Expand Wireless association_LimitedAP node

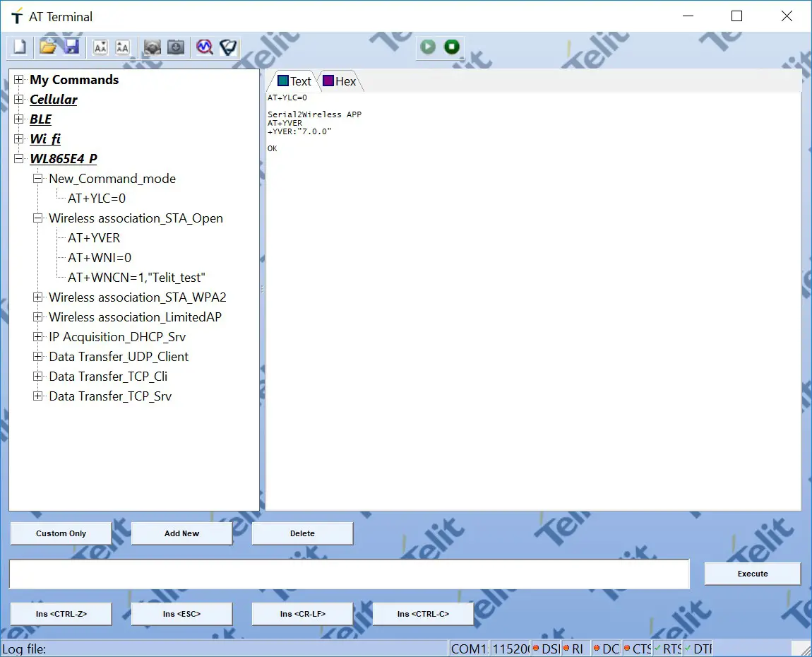pos(38,316)
